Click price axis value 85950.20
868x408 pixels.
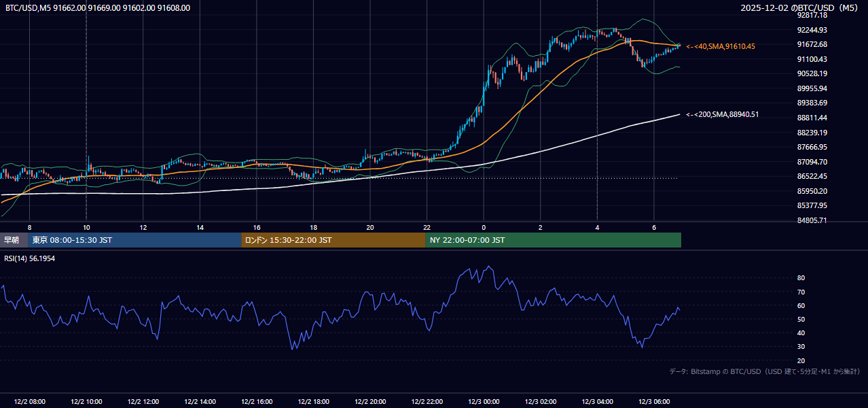(812, 191)
